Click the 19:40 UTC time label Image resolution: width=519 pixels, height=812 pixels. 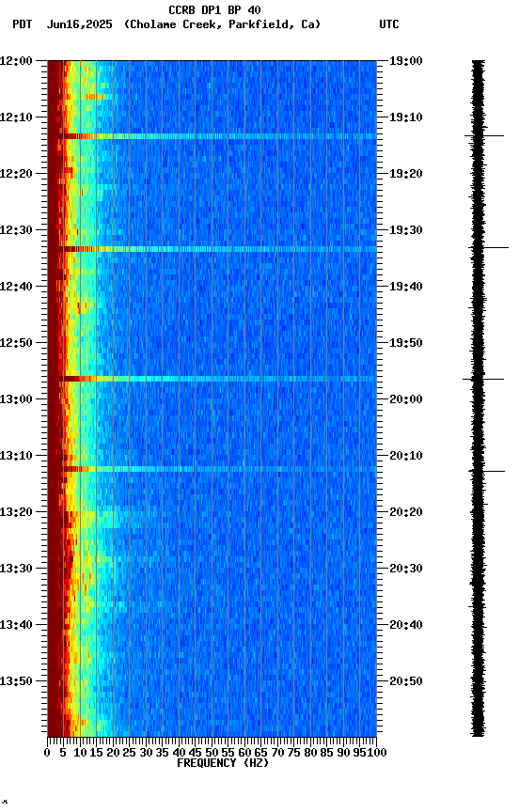point(406,287)
